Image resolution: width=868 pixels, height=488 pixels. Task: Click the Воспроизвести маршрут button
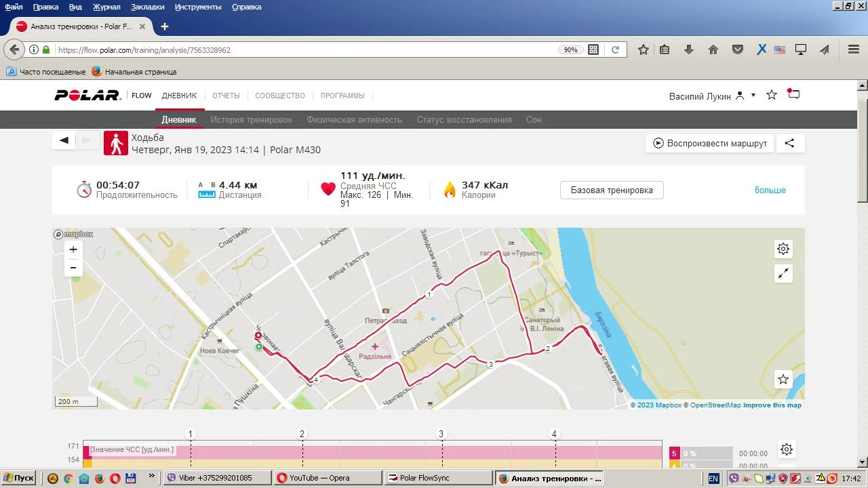click(709, 143)
